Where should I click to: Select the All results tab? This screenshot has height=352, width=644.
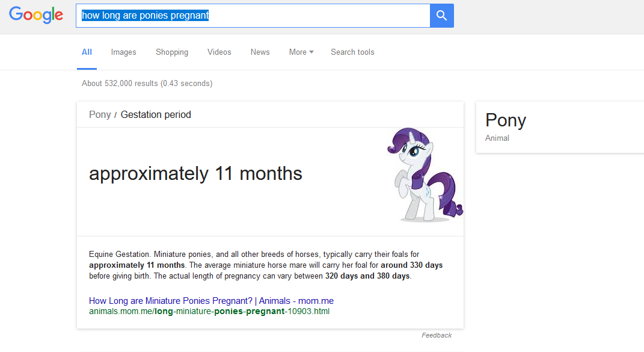tap(87, 52)
